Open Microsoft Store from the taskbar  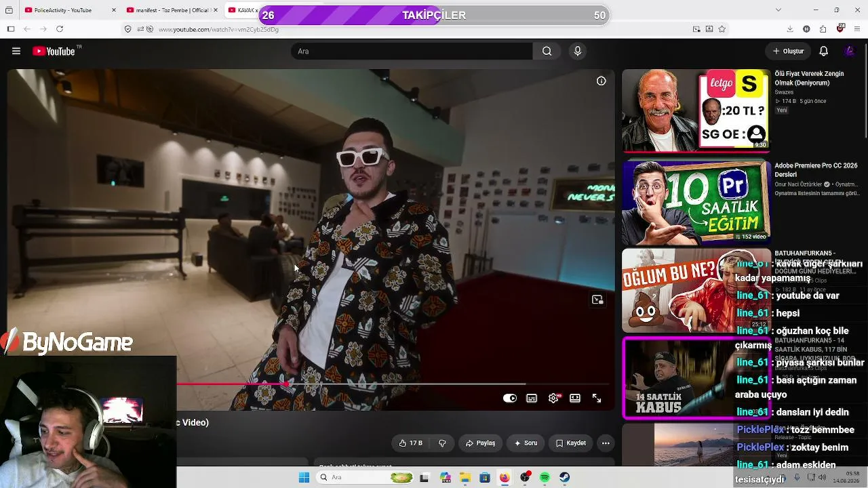[485, 478]
